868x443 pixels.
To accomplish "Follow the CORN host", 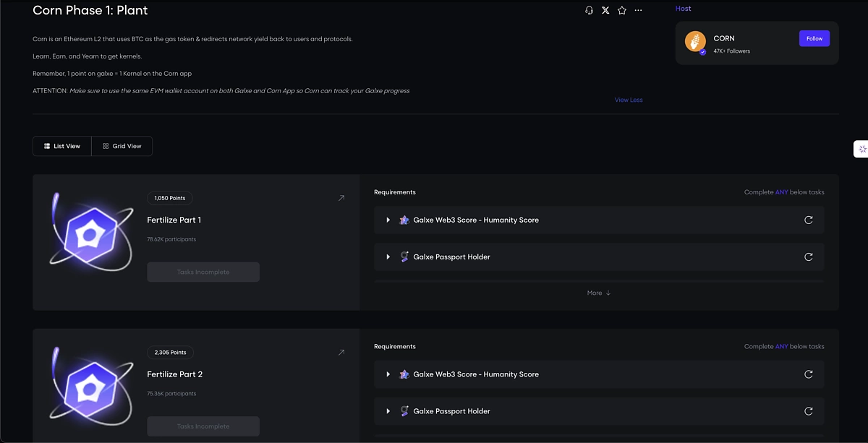I will click(814, 38).
